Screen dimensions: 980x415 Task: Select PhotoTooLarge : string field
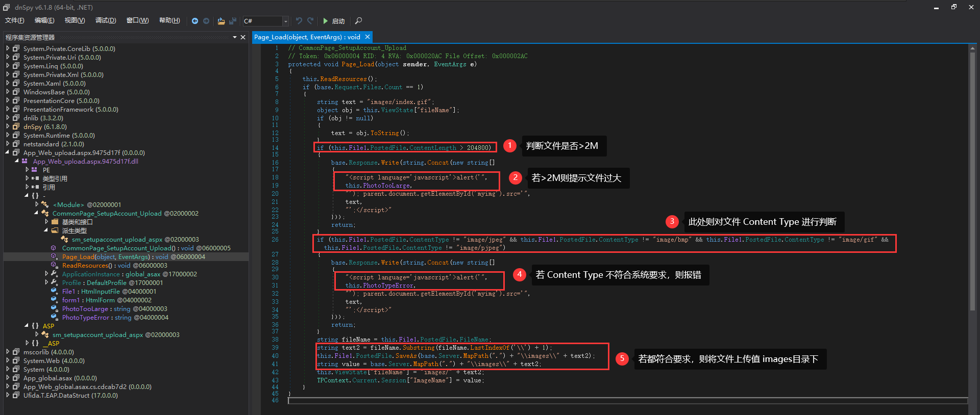click(x=115, y=308)
